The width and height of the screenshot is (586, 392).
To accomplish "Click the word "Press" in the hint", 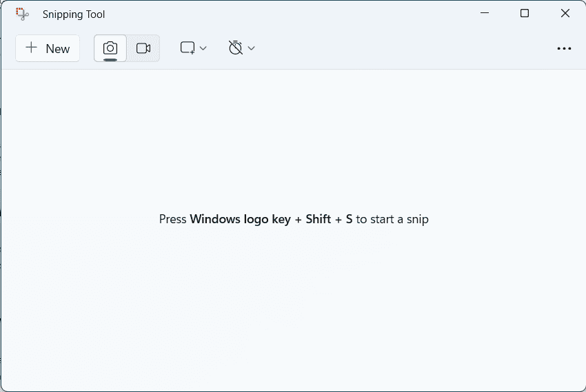I will click(173, 220).
